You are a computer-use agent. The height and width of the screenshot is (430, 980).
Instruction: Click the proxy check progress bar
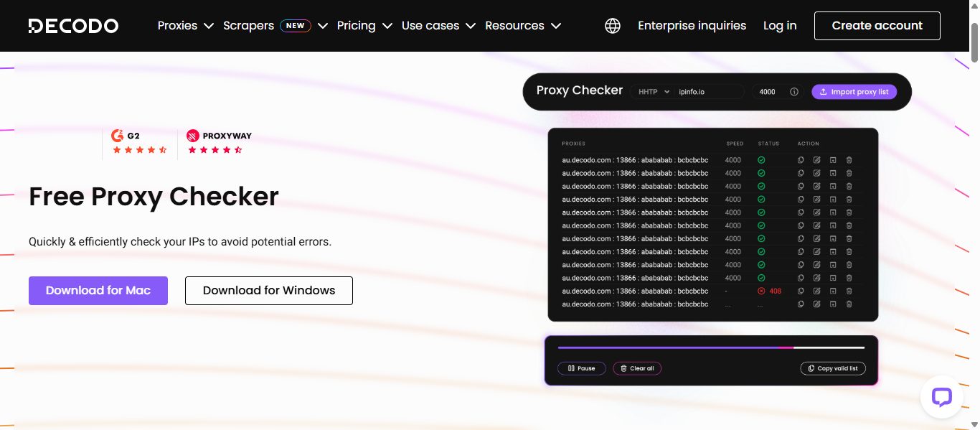click(711, 347)
